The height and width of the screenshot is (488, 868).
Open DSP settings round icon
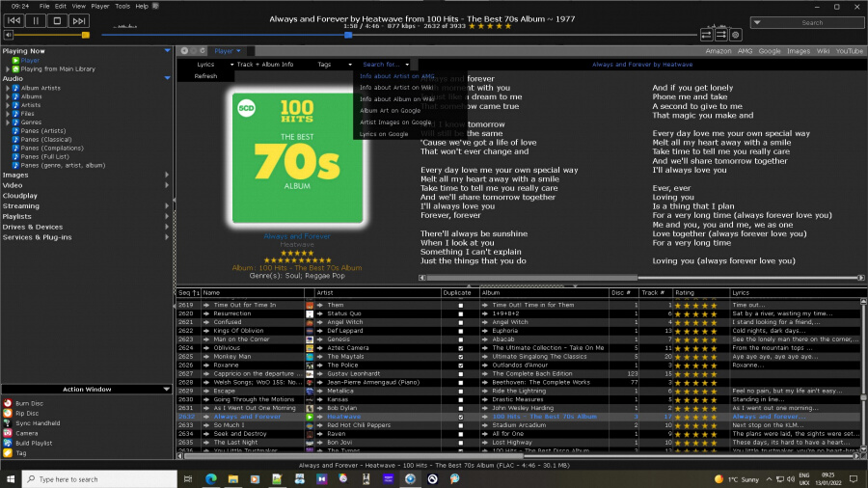(735, 35)
